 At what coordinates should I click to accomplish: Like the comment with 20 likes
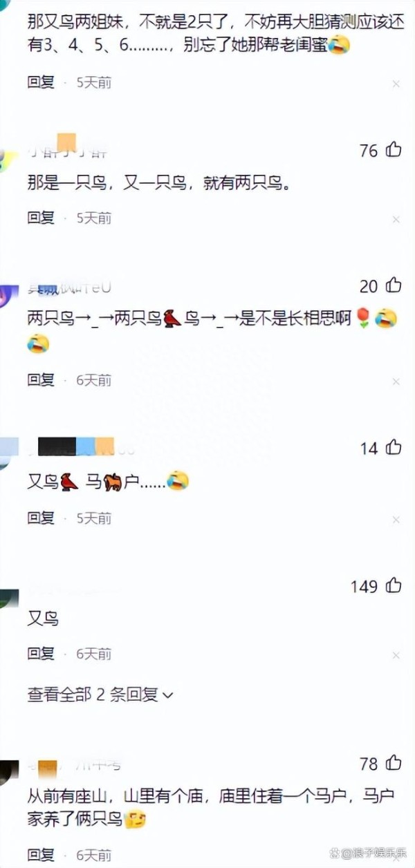pos(394,285)
